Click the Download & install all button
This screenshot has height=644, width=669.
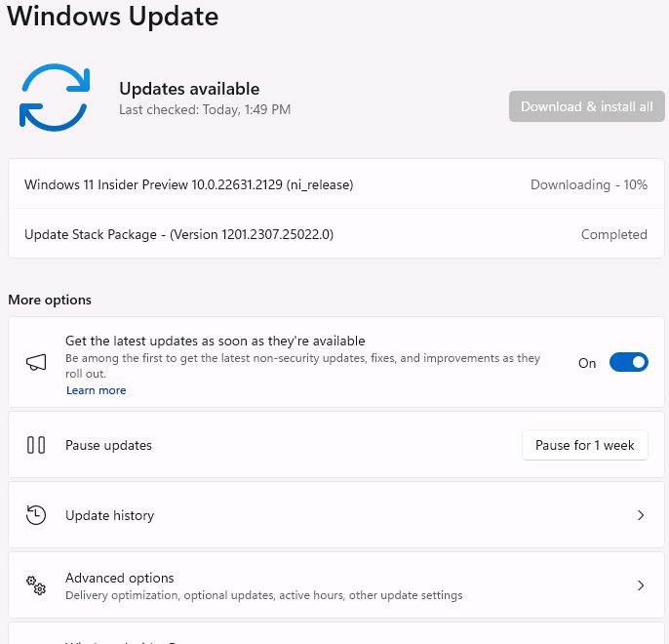click(587, 106)
